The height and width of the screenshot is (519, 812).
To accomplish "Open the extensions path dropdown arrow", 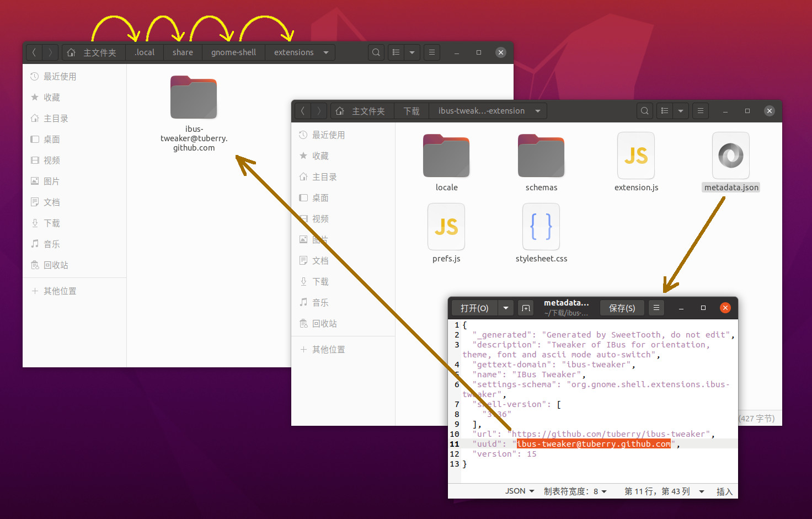I will (x=326, y=52).
